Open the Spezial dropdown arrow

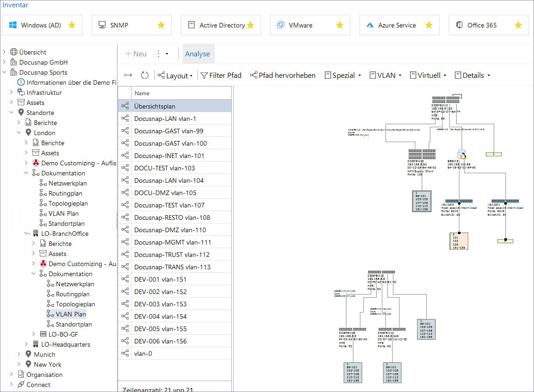point(360,76)
